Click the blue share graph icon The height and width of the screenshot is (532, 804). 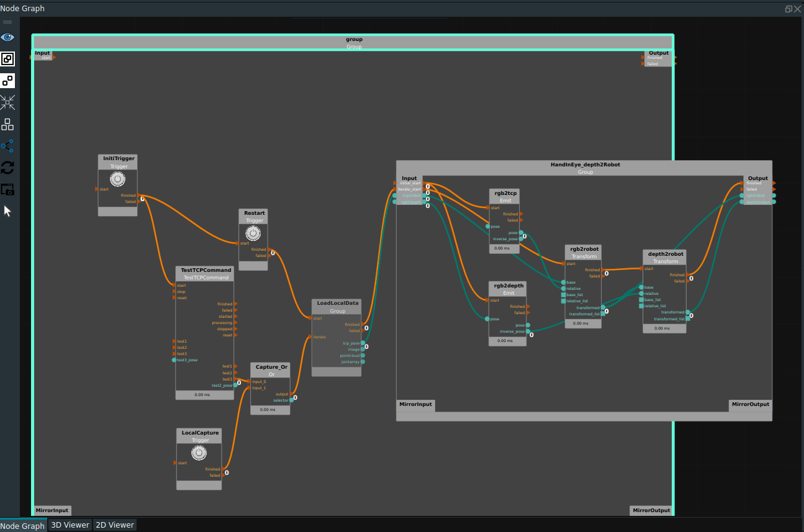(7, 146)
